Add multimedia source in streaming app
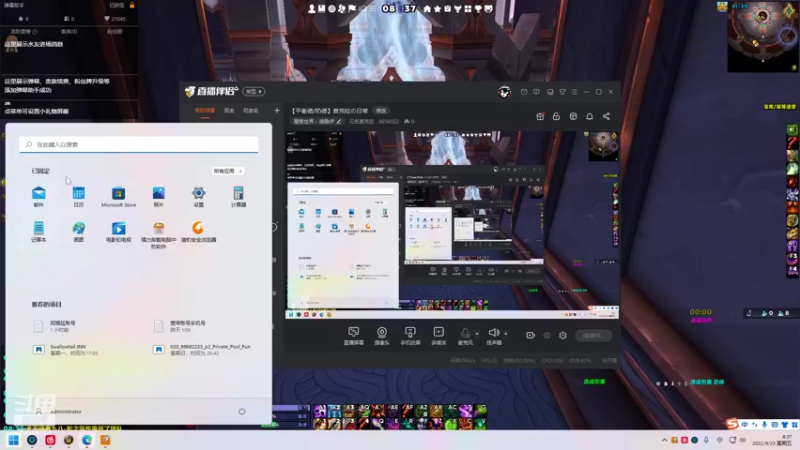This screenshot has width=800, height=450. 438,336
